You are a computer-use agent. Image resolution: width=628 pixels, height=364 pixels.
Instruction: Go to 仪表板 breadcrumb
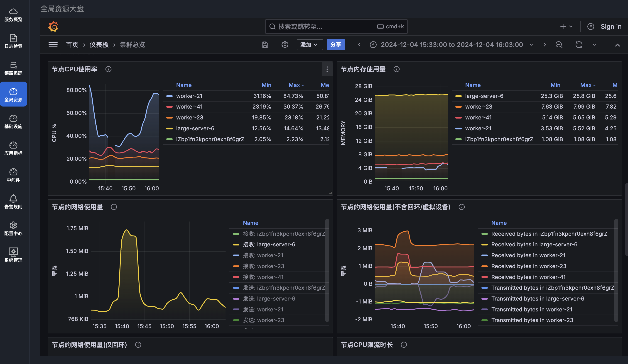click(99, 45)
